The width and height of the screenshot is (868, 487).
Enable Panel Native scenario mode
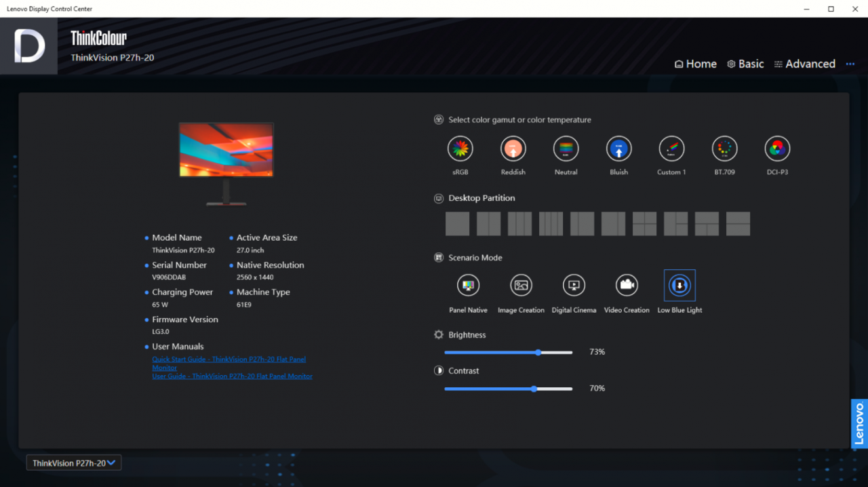tap(468, 286)
